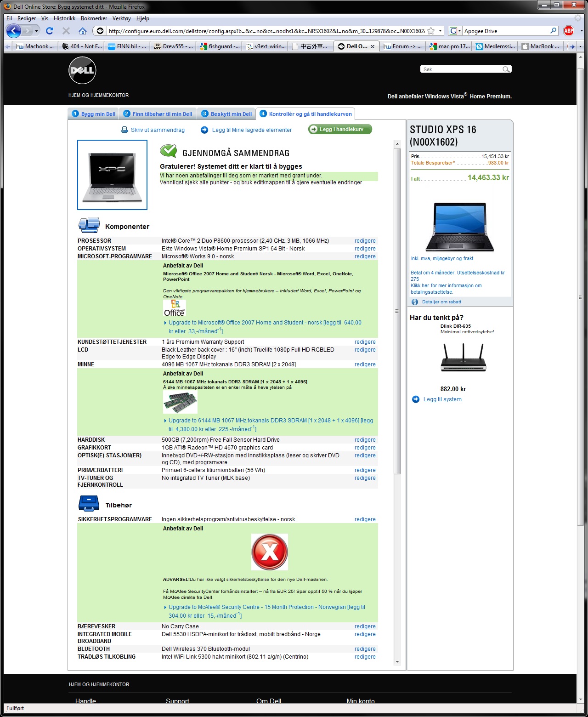Click inner summary scrollbar up arrow
This screenshot has height=717, width=588.
tap(397, 144)
